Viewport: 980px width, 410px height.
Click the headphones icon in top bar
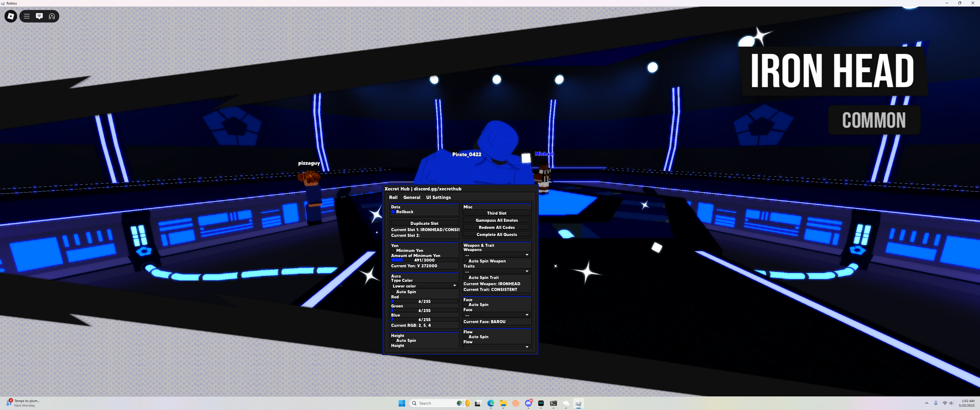tap(52, 16)
